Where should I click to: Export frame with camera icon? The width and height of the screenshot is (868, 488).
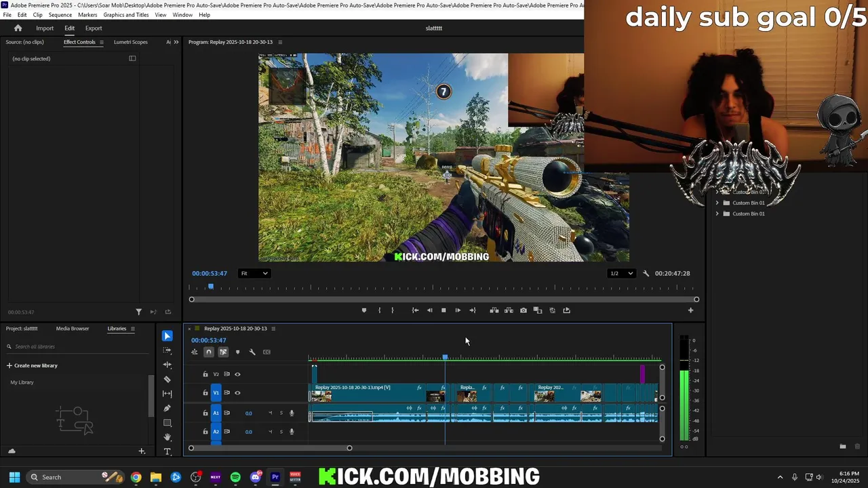524,310
